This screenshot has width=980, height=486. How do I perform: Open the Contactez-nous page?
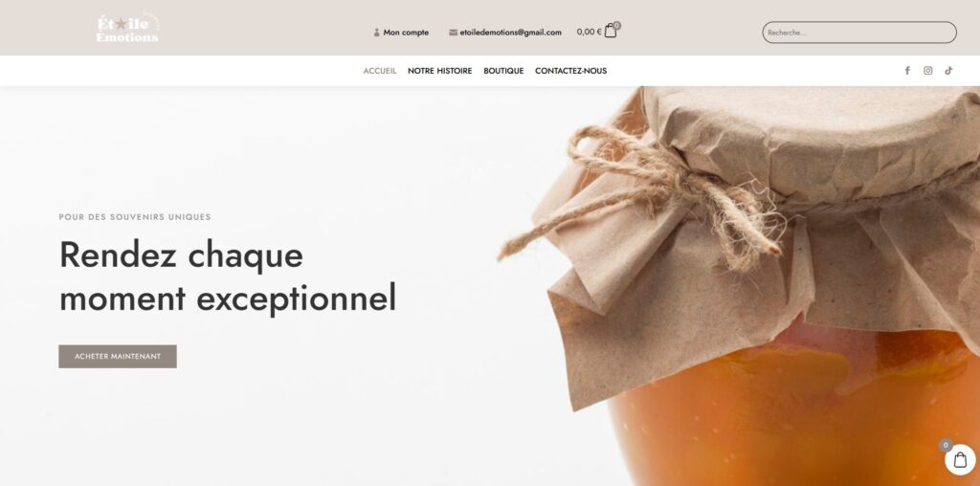coord(570,71)
